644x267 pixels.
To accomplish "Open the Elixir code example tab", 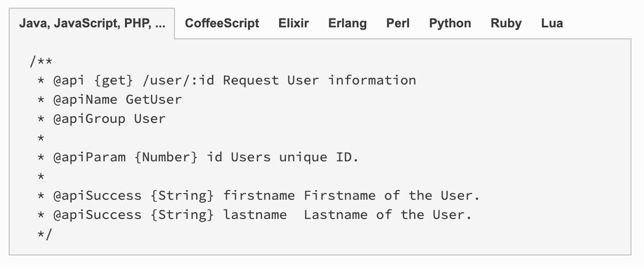I will [294, 24].
